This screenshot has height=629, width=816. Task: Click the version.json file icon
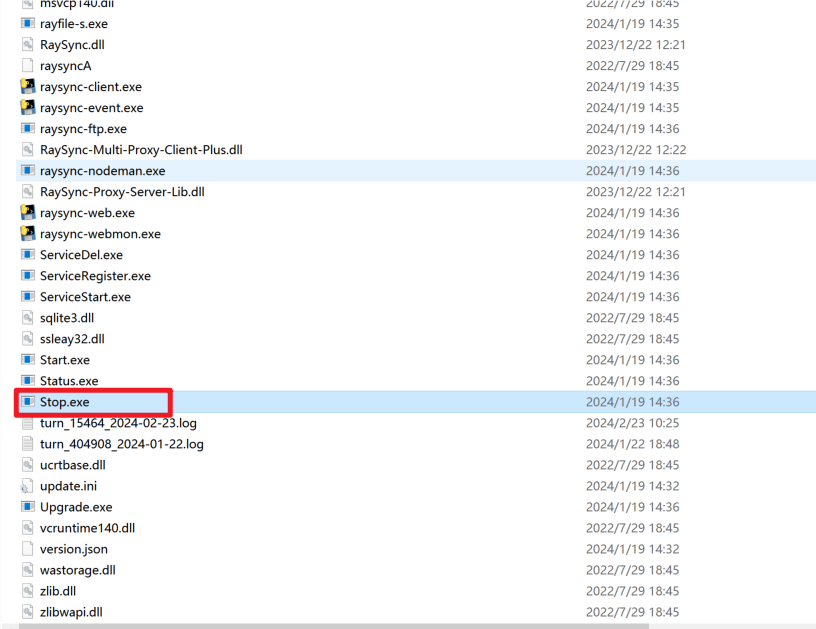28,549
